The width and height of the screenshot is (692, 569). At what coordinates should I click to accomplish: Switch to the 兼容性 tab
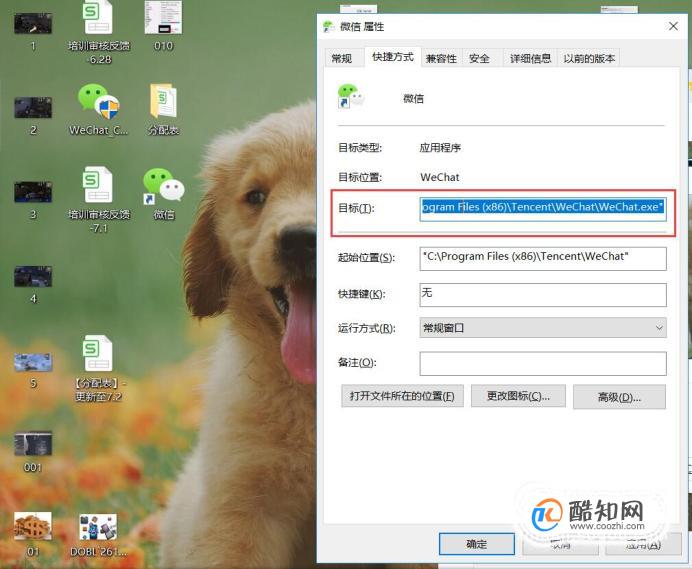[x=441, y=58]
